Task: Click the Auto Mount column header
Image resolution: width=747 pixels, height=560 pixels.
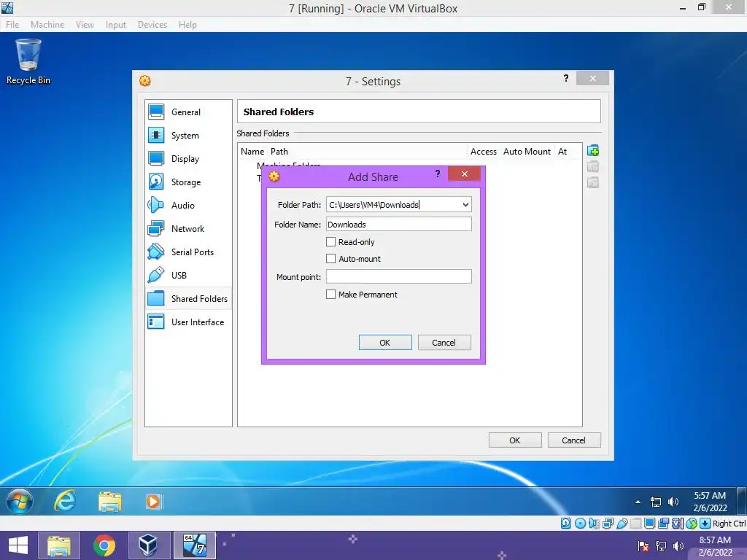Action: tap(527, 152)
